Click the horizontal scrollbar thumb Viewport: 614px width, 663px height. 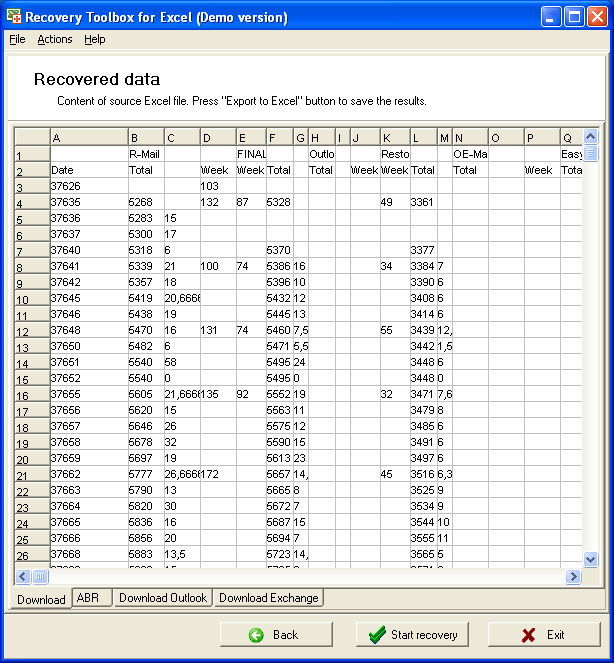40,576
